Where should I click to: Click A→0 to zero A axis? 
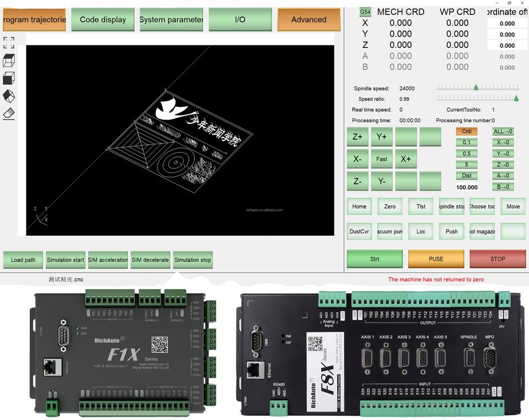[503, 175]
